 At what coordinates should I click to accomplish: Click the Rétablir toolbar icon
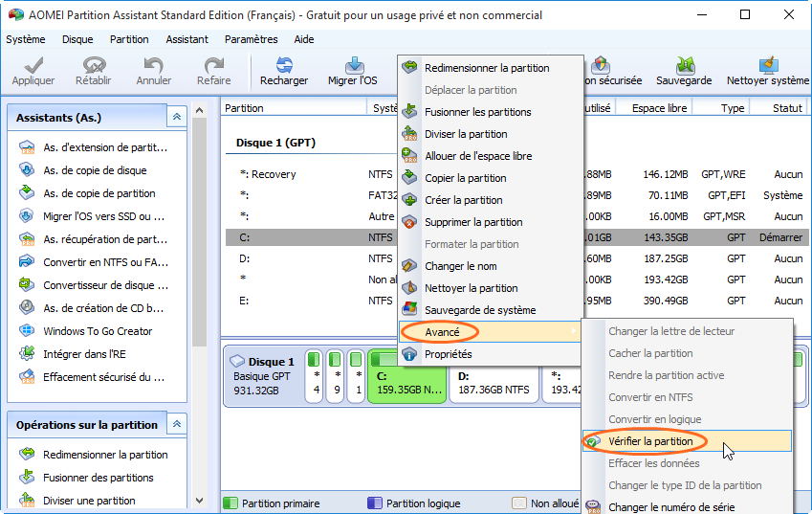tap(94, 65)
